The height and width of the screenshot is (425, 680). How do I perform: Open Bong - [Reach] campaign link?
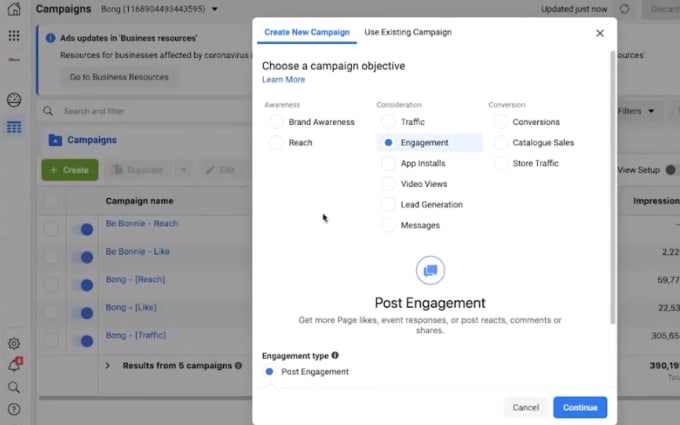[x=135, y=279]
